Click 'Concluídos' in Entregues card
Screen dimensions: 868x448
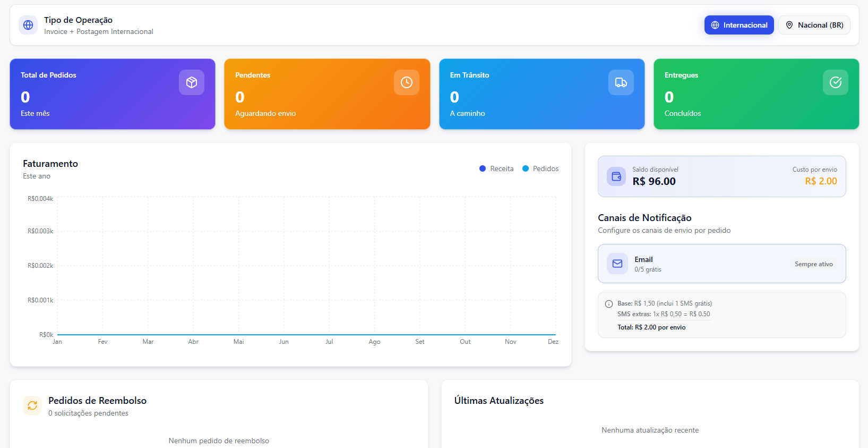(x=683, y=113)
